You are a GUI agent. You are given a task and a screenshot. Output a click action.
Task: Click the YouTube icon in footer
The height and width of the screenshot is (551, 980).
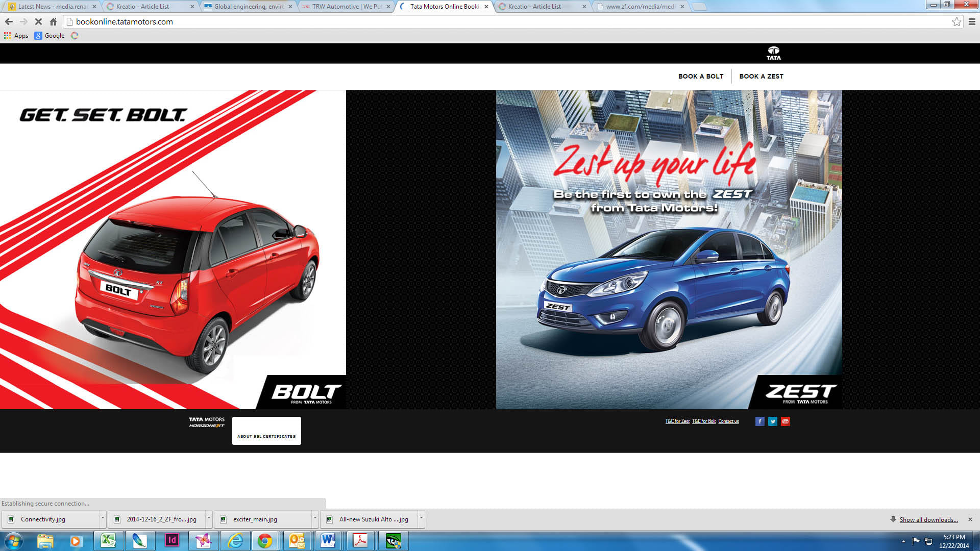786,421
